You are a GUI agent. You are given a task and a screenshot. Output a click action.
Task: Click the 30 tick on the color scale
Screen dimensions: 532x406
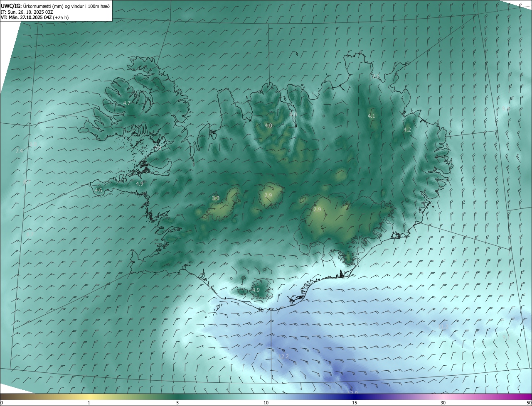click(x=443, y=403)
